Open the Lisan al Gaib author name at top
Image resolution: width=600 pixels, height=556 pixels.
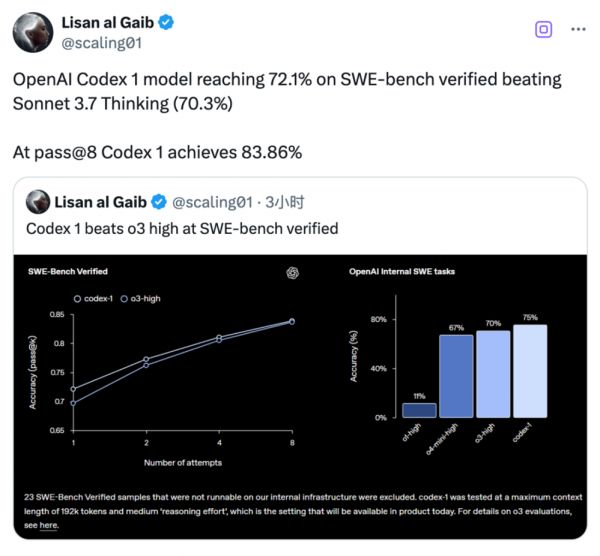pyautogui.click(x=108, y=23)
